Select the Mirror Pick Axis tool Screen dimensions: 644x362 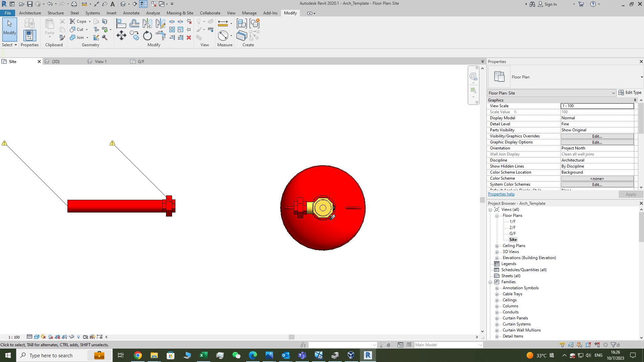(148, 23)
